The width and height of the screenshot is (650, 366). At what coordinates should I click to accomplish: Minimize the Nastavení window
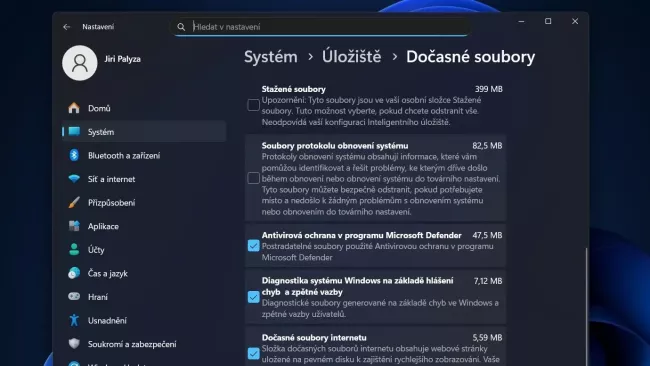[521, 21]
